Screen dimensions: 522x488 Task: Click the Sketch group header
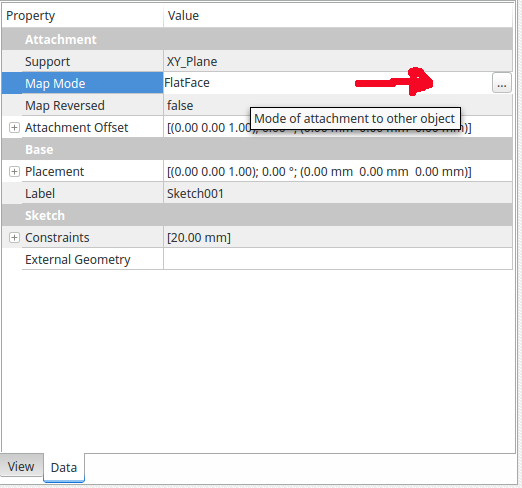click(x=257, y=215)
